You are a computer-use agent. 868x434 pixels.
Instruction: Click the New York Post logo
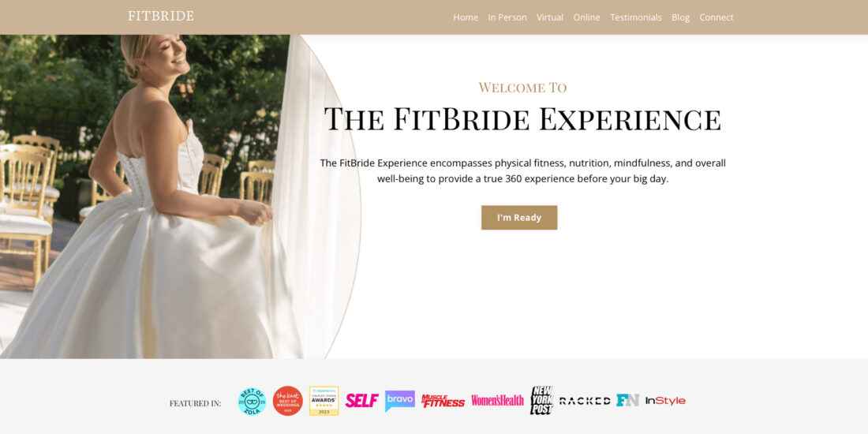coord(541,400)
